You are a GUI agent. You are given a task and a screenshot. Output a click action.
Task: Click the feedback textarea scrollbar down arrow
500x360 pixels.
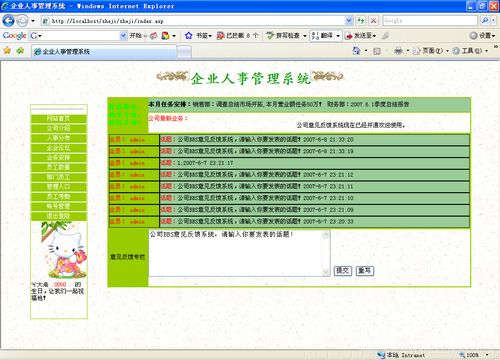(x=326, y=272)
